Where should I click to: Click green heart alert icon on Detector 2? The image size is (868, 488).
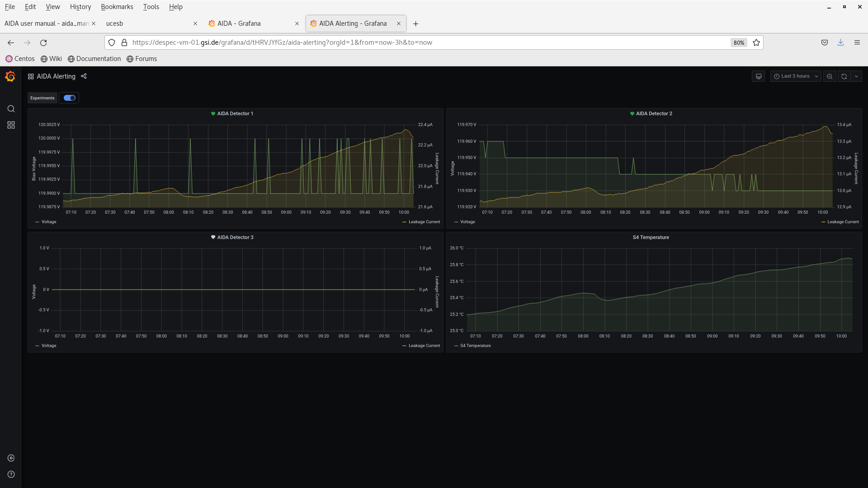pos(632,114)
